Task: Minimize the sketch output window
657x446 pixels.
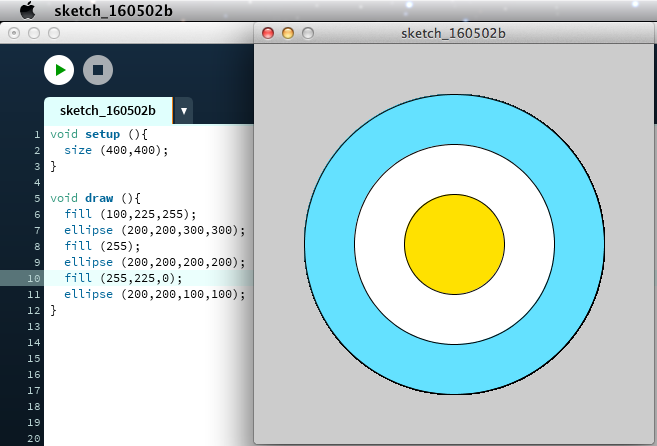Action: (x=288, y=33)
